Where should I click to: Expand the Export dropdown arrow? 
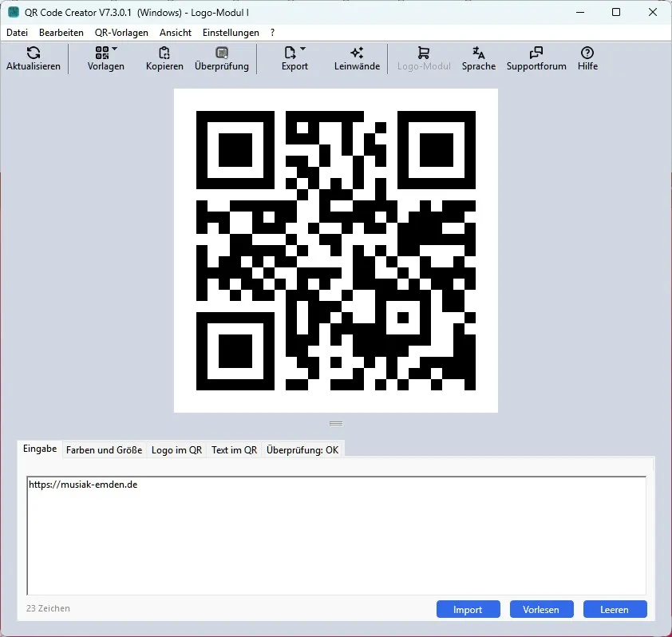pos(303,49)
